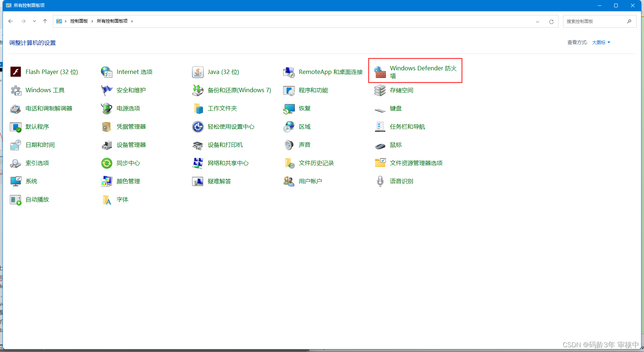Open the 索引选项 magnifier icon
644x352 pixels.
click(x=16, y=163)
